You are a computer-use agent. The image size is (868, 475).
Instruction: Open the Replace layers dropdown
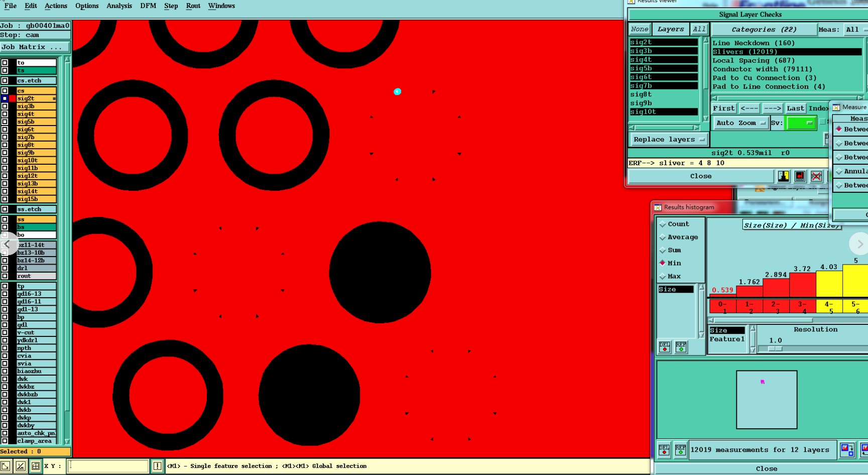pyautogui.click(x=669, y=140)
